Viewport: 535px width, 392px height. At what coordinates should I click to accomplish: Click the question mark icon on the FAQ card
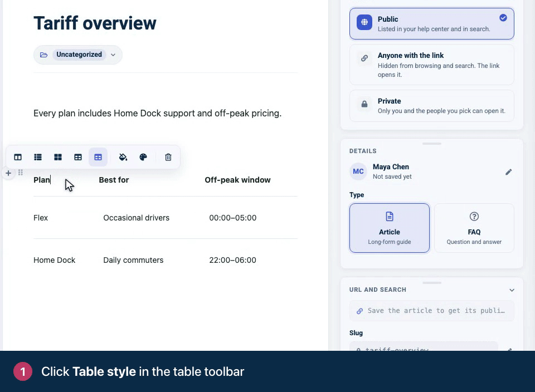474,217
